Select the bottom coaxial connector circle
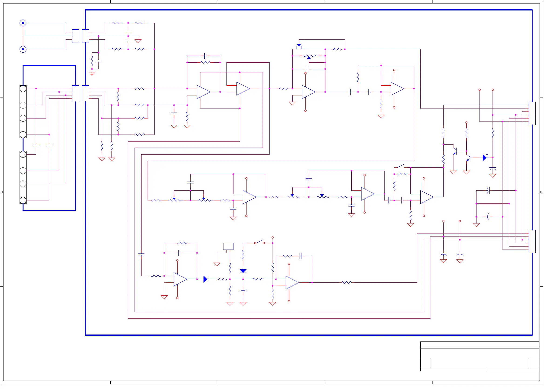The image size is (554, 392). (23, 49)
